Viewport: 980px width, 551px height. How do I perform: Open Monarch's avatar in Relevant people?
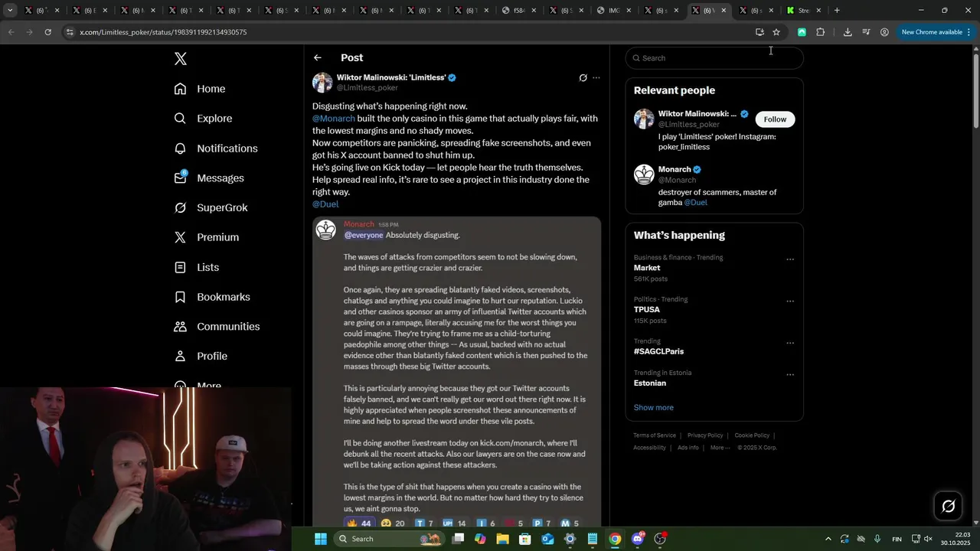point(644,174)
